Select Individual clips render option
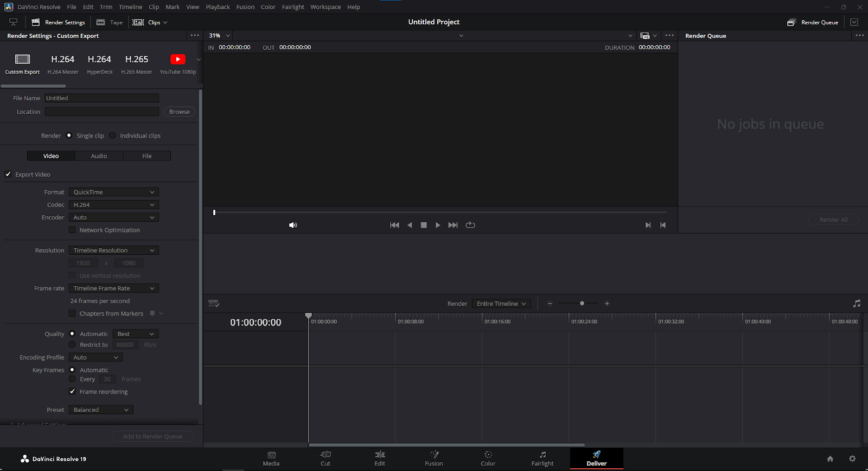 click(x=112, y=136)
